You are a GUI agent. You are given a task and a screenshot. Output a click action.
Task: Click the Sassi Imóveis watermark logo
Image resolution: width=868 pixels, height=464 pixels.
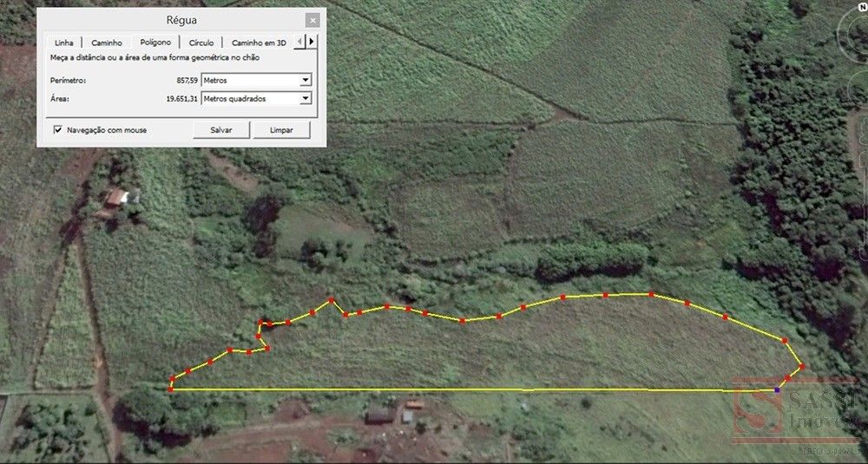pyautogui.click(x=794, y=412)
